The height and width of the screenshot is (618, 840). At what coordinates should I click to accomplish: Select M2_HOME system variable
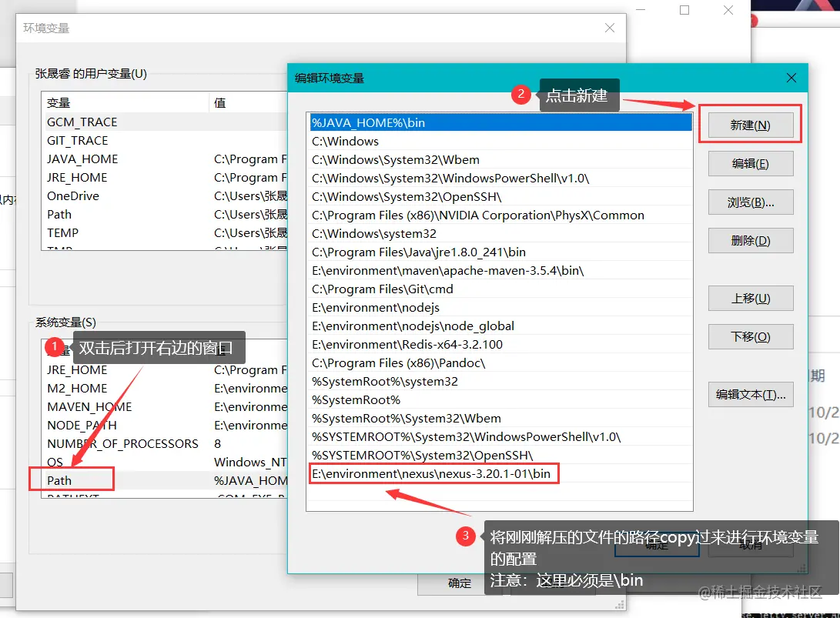(165, 388)
